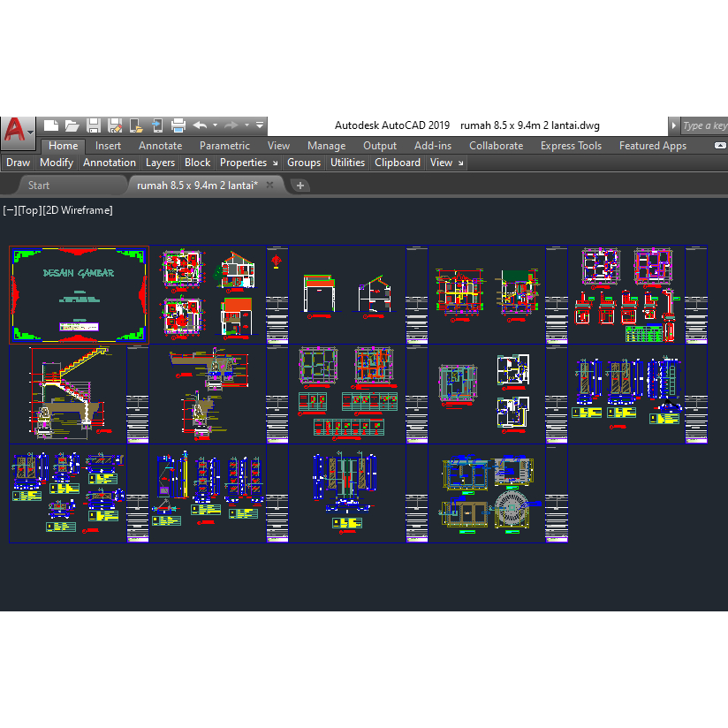Customize Quick Access Toolbar dropdown
Viewport: 728px width, 728px height.
click(260, 125)
